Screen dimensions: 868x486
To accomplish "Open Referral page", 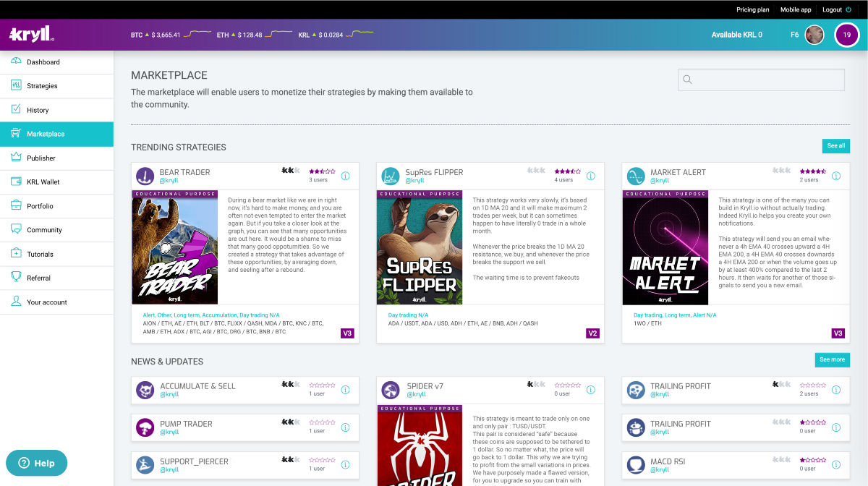I will [x=56, y=278].
